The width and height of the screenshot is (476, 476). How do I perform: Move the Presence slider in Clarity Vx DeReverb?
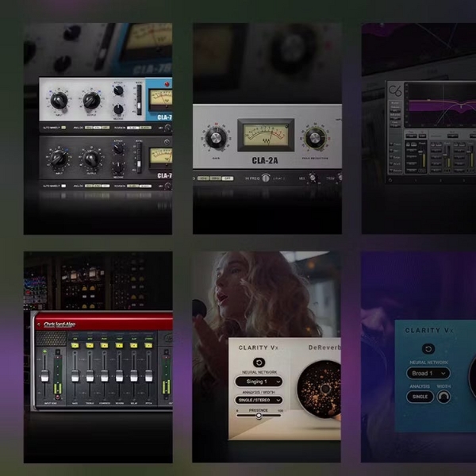point(259,415)
